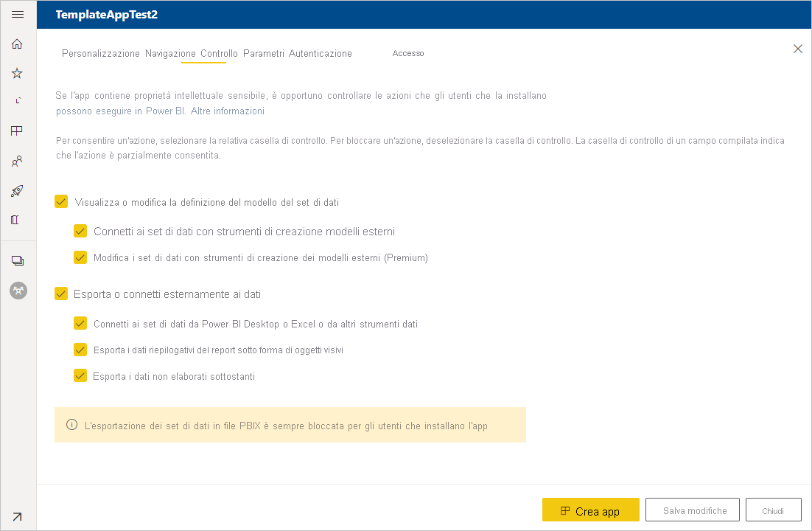This screenshot has height=531, width=812.
Task: Open the Learn book icon
Action: tap(18, 220)
